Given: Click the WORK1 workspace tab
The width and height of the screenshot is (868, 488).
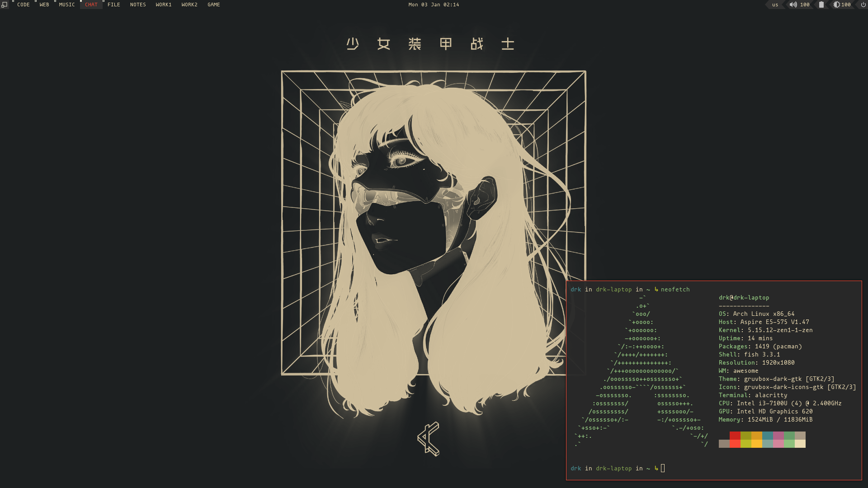Looking at the screenshot, I should (x=162, y=4).
